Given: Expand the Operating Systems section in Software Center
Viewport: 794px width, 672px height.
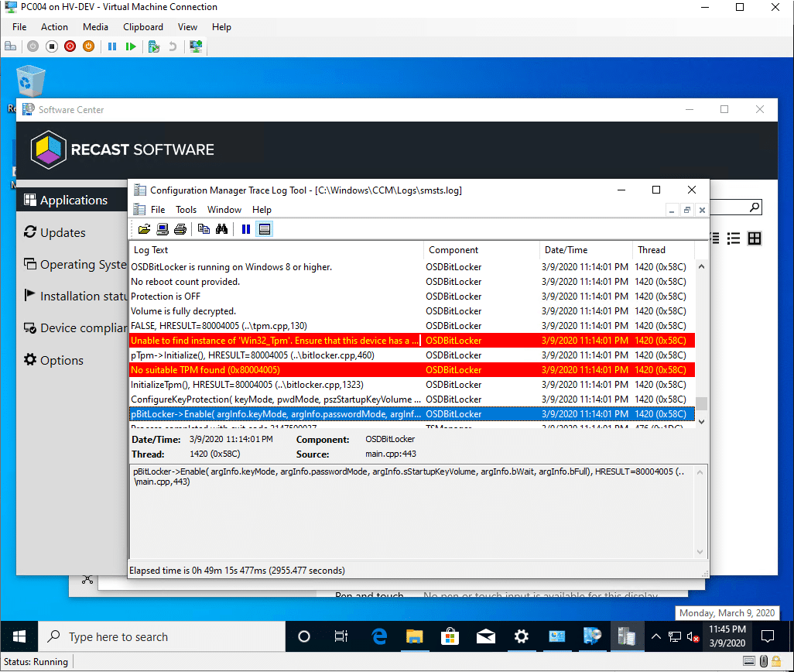Looking at the screenshot, I should coord(75,264).
